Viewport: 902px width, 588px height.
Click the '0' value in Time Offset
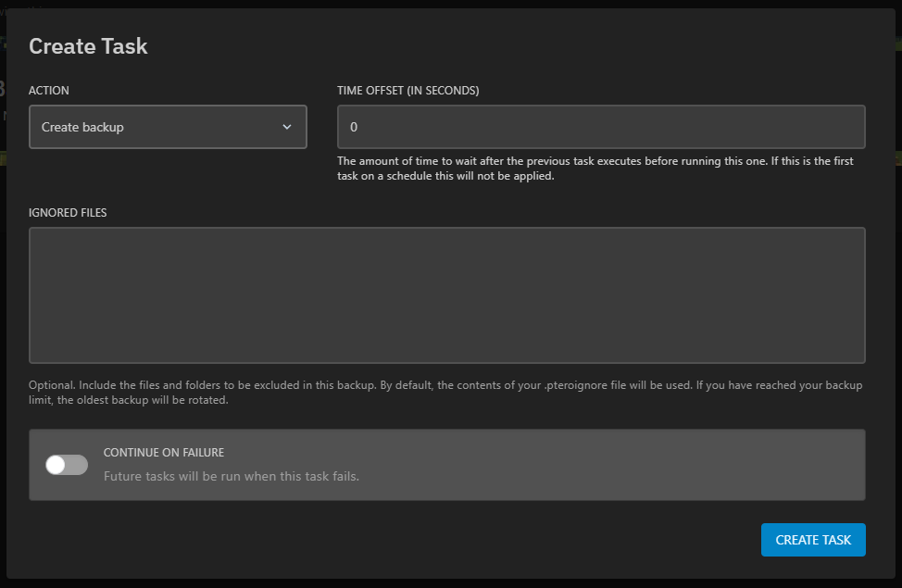pos(354,127)
